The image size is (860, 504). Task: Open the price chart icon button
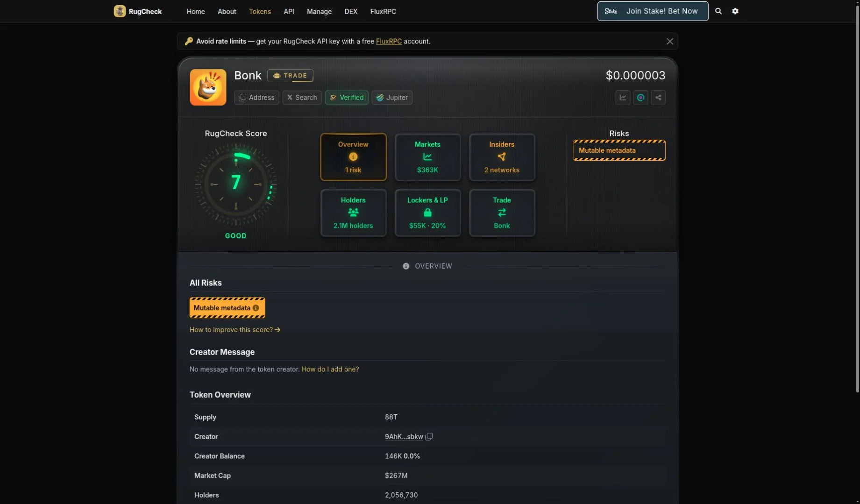click(623, 98)
